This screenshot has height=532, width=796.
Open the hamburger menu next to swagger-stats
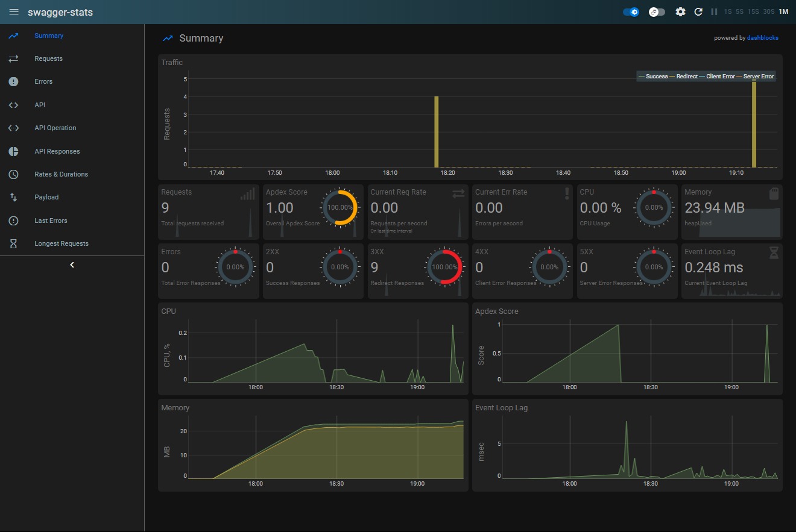[x=14, y=12]
